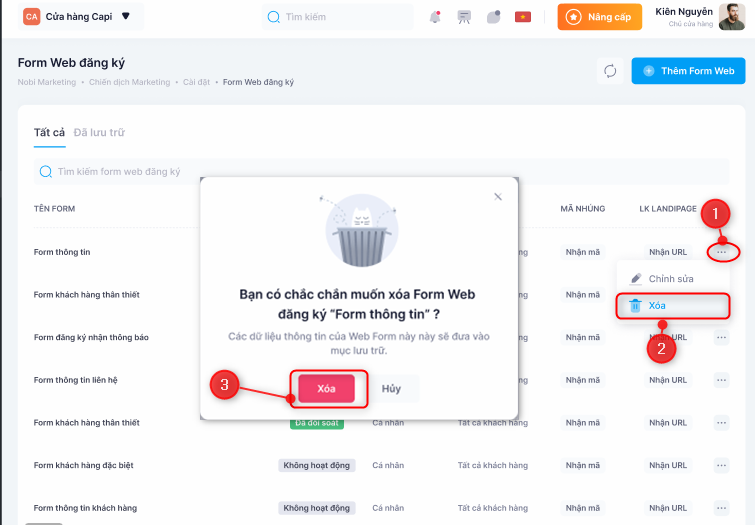Confirm deletion with red Xóa button
Viewport: 755px width, 525px height.
pos(326,388)
